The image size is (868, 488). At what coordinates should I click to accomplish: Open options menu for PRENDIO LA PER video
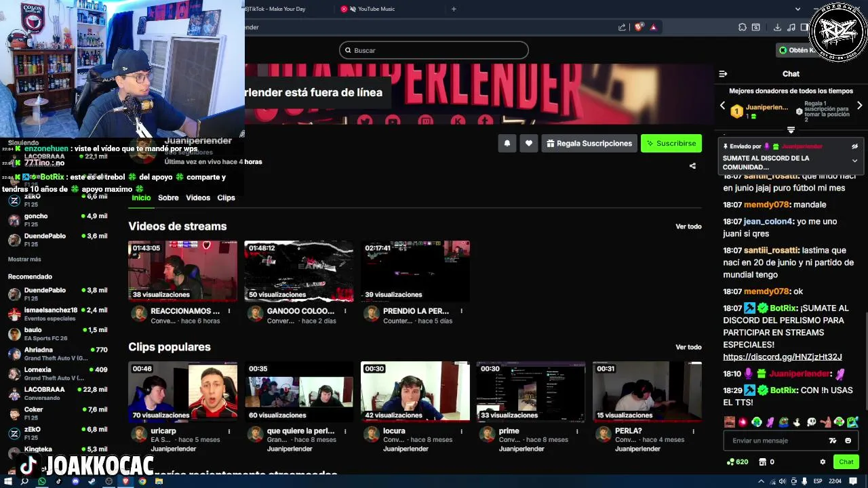click(x=461, y=311)
